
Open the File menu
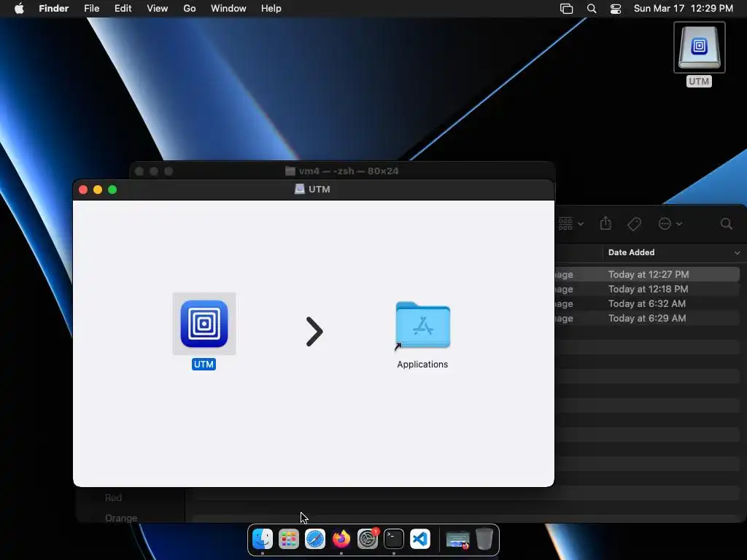[x=91, y=9]
